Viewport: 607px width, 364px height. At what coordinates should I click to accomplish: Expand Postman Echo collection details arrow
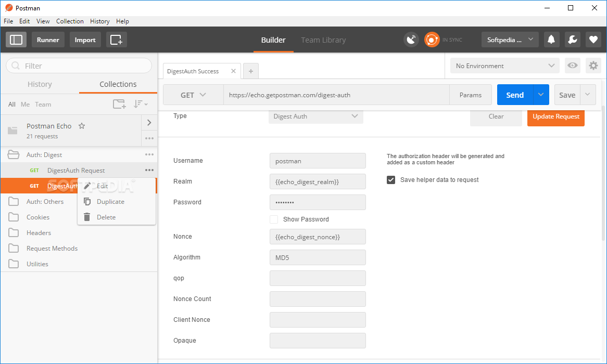tap(149, 123)
